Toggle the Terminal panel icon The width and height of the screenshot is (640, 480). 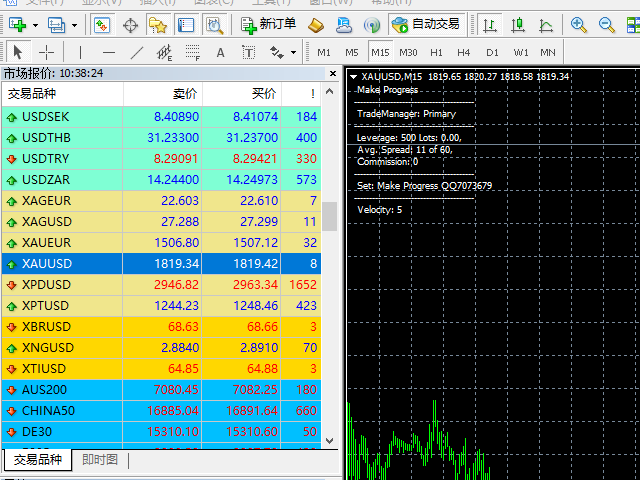pos(186,25)
